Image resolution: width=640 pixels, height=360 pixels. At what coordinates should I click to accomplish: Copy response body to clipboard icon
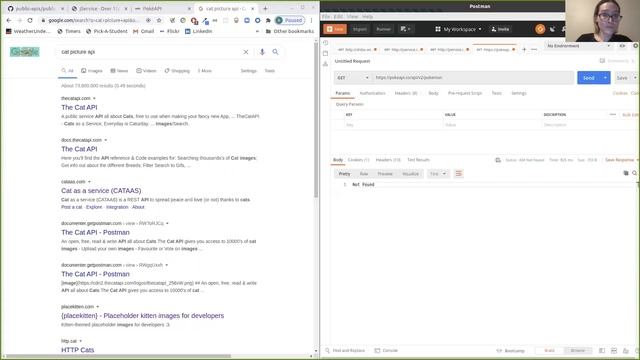tap(626, 173)
